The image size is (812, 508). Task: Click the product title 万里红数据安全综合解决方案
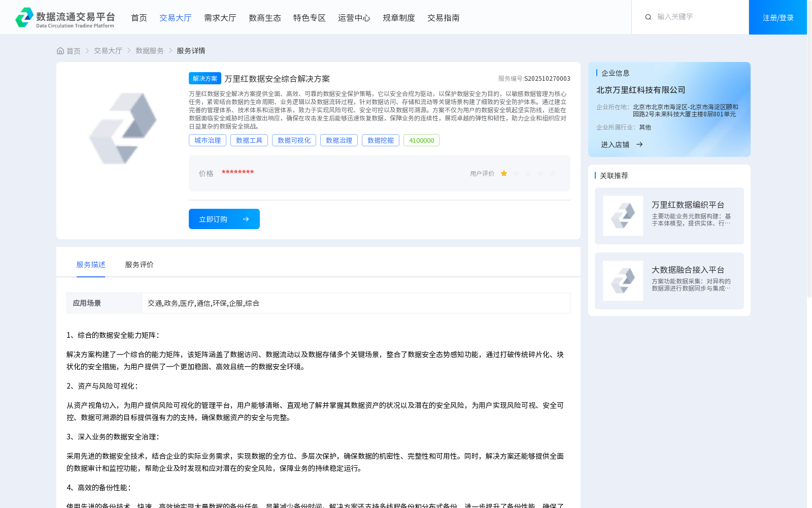tap(277, 79)
